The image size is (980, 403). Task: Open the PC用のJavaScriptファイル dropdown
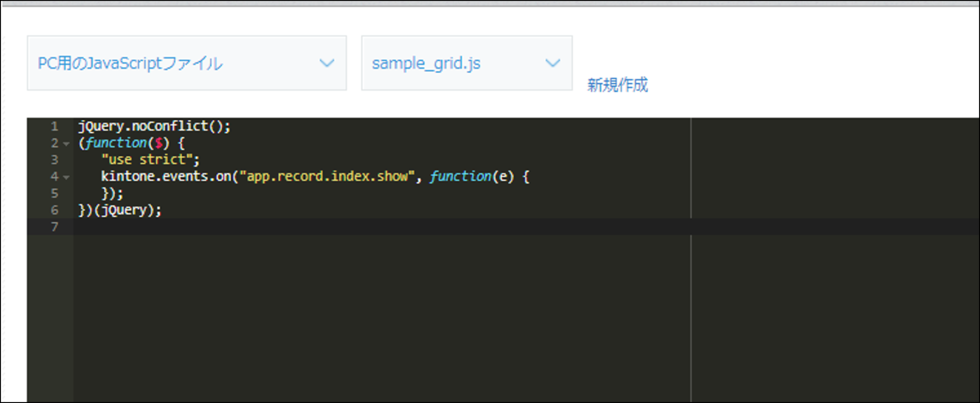coord(187,63)
